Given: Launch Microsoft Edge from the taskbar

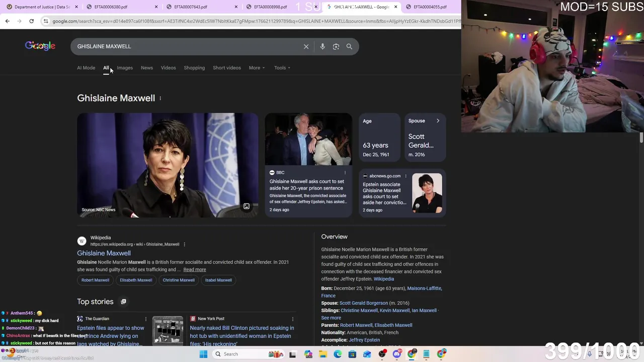Looking at the screenshot, I should pyautogui.click(x=338, y=354).
